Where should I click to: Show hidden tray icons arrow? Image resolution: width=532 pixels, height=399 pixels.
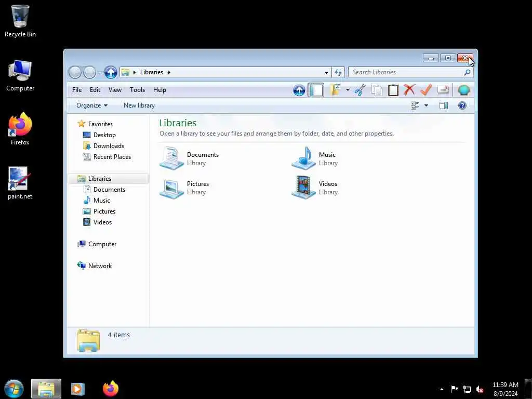coord(442,389)
